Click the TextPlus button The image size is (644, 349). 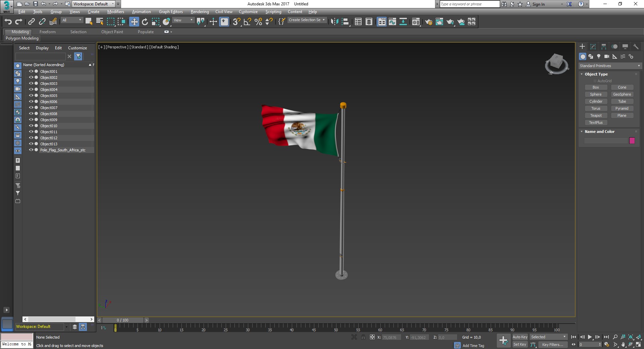pos(596,122)
